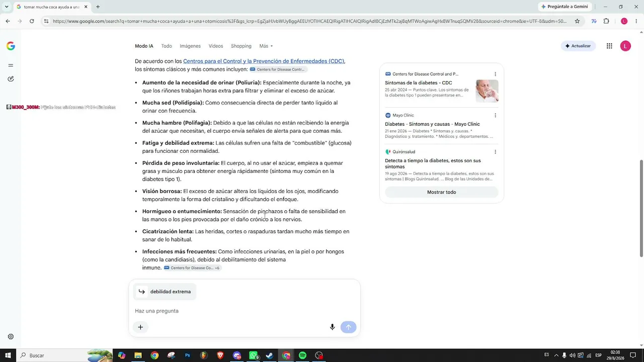
Task: Send question with the arrow button
Action: 348,327
